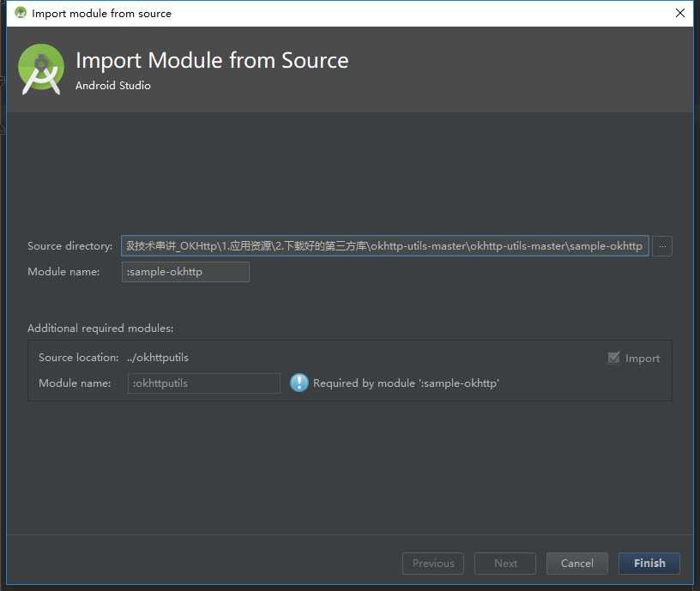This screenshot has height=591, width=700.
Task: Click the ../okhttputils source location text
Action: [x=157, y=358]
